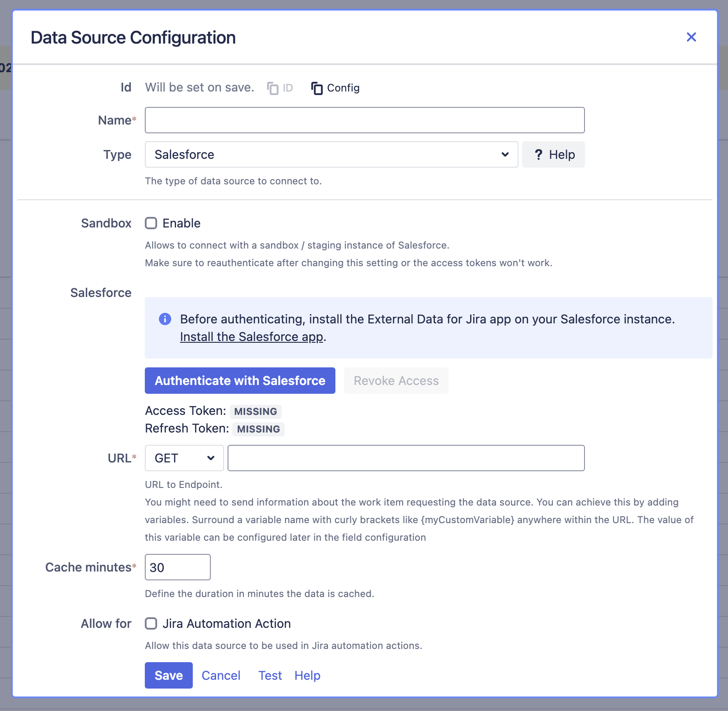Save the data source configuration
Image resolution: width=728 pixels, height=711 pixels.
(169, 675)
